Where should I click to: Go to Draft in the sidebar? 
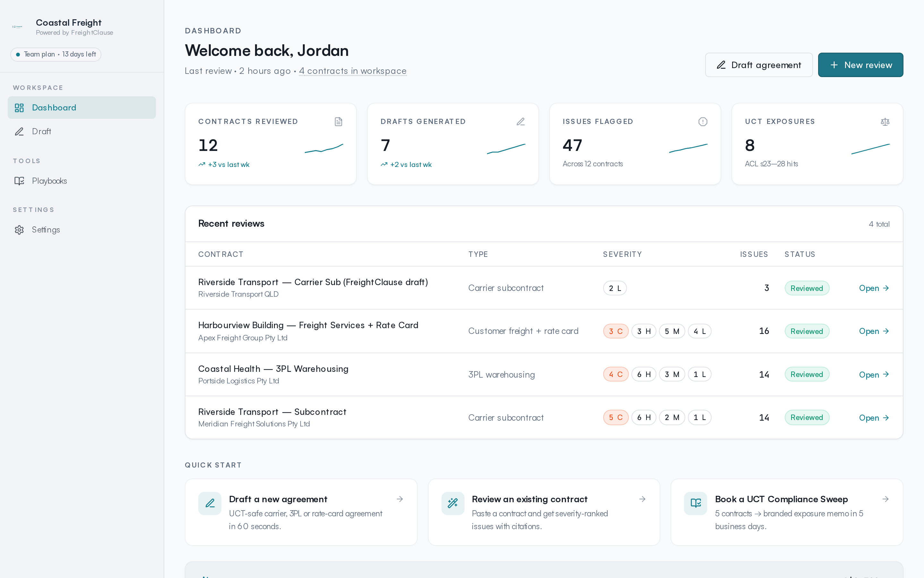tap(82, 132)
